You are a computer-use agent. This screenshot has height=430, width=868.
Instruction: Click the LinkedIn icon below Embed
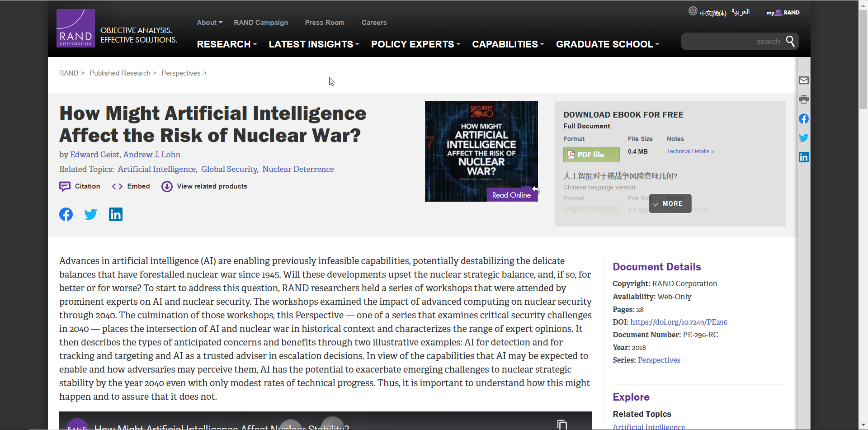(x=116, y=214)
